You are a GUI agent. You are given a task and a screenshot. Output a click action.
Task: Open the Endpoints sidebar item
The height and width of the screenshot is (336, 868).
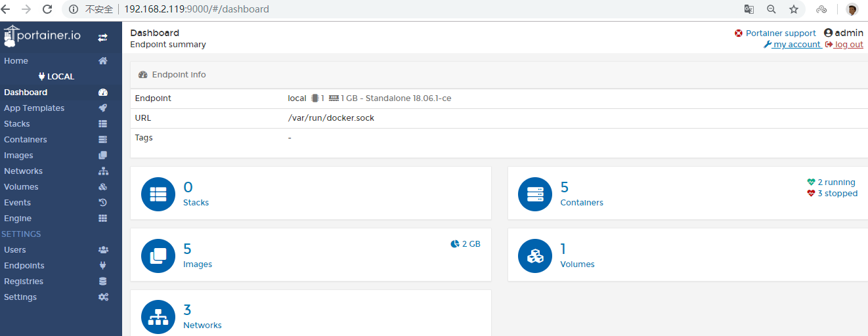(24, 266)
